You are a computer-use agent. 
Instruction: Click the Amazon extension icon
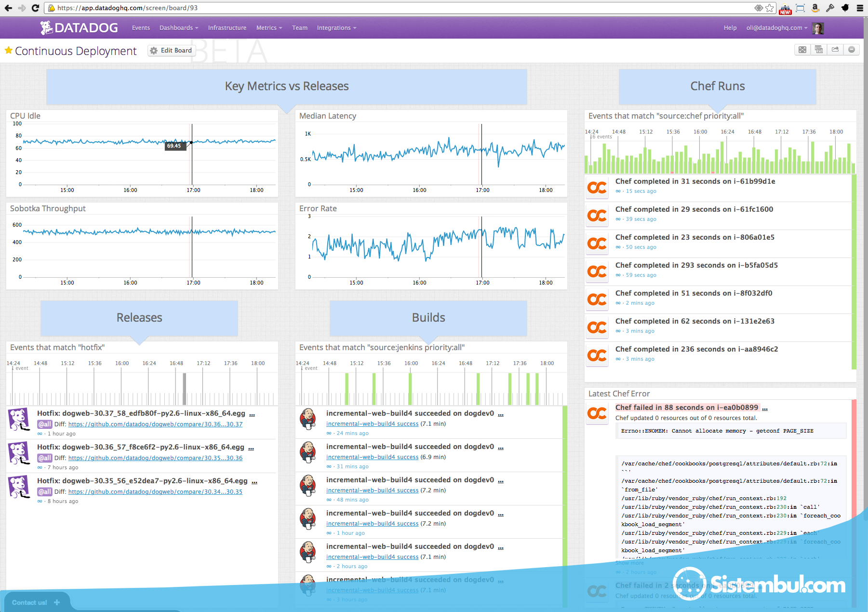(815, 8)
